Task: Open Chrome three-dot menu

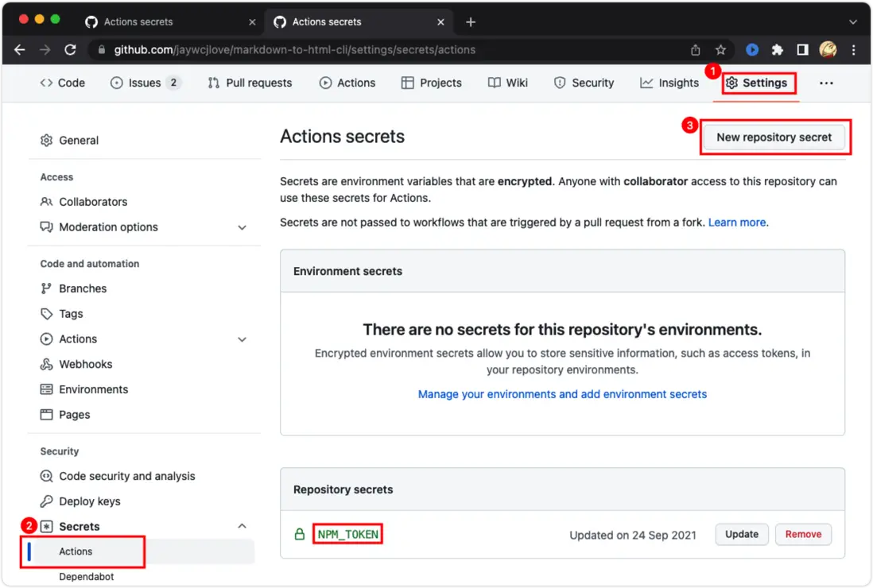Action: [x=854, y=49]
